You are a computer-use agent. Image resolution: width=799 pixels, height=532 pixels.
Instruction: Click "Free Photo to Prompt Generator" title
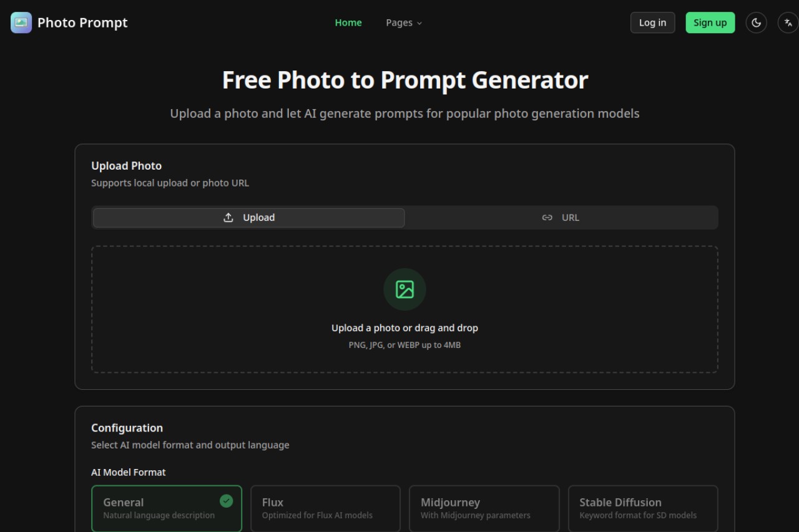coord(404,80)
